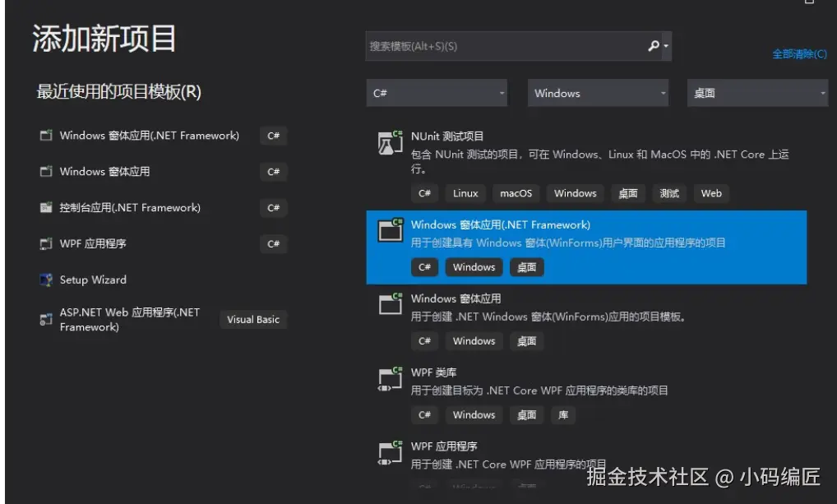Click the C# tag under NUnit 测试项目
The image size is (837, 504).
424,193
